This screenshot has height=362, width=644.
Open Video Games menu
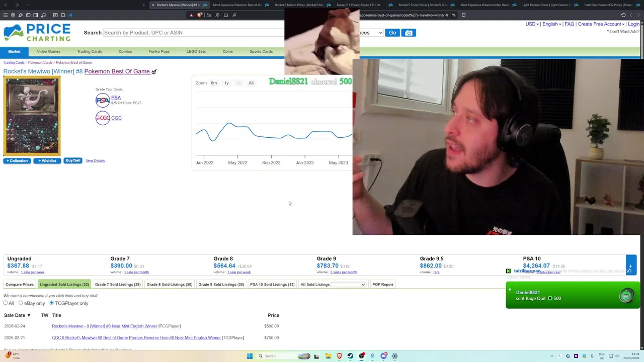coord(48,51)
